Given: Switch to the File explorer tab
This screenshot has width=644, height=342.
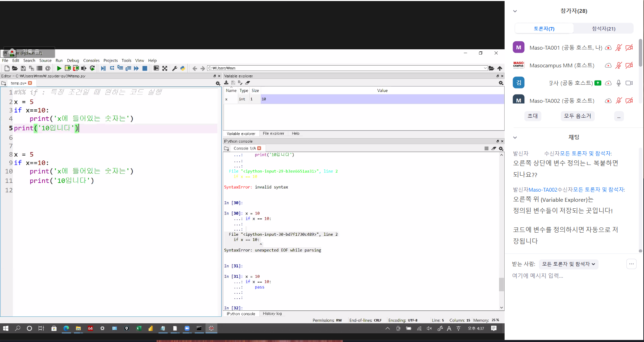Looking at the screenshot, I should click(x=273, y=133).
